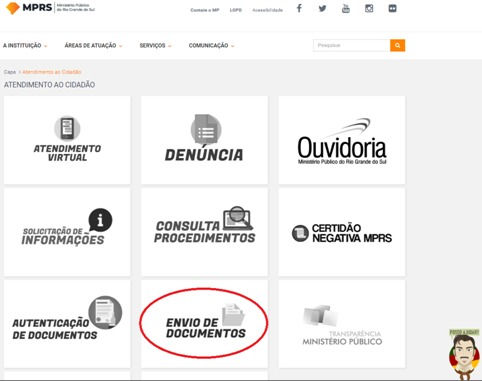Image resolution: width=482 pixels, height=381 pixels.
Task: Open Consulta Procedimentos tile
Action: click(204, 232)
